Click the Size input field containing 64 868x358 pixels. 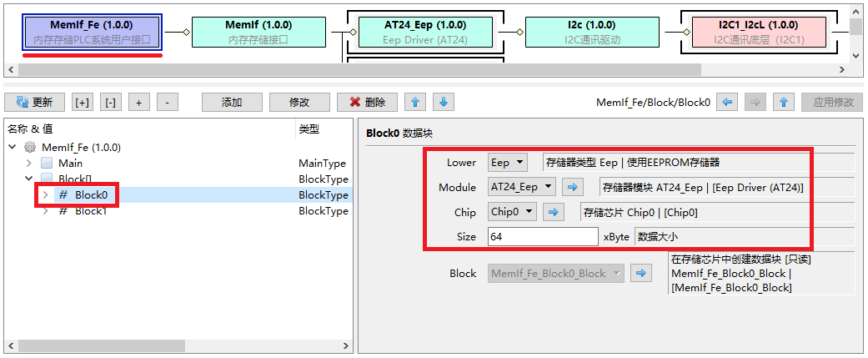pos(542,237)
